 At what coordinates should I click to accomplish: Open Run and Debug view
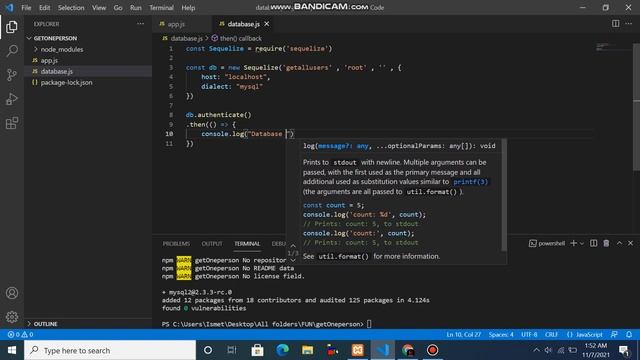tap(12, 99)
